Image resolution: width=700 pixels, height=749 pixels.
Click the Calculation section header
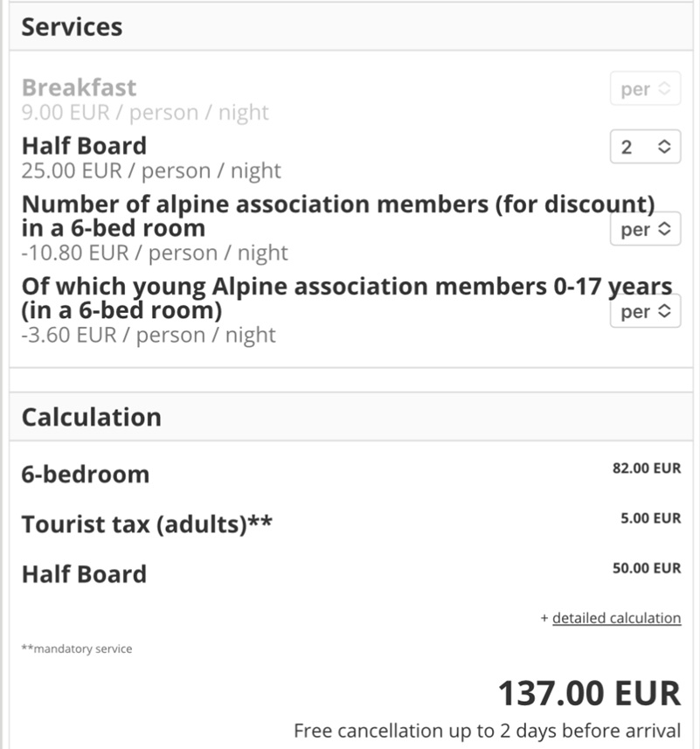91,417
